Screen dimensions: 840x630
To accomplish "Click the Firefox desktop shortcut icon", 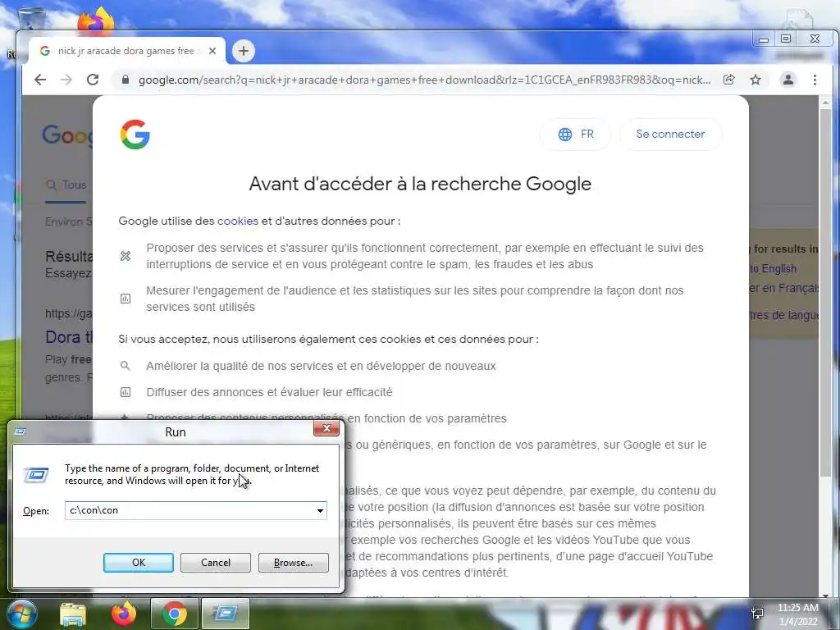I will tap(95, 21).
